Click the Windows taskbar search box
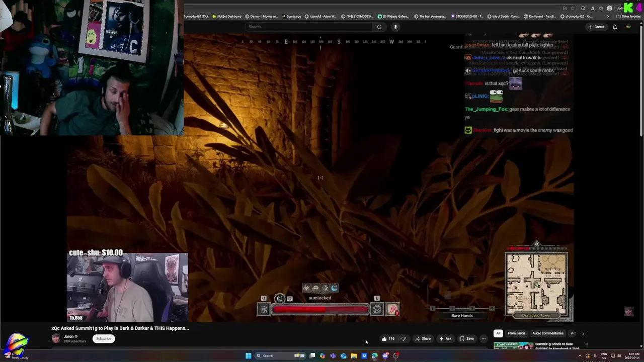644x362 pixels. [x=279, y=356]
